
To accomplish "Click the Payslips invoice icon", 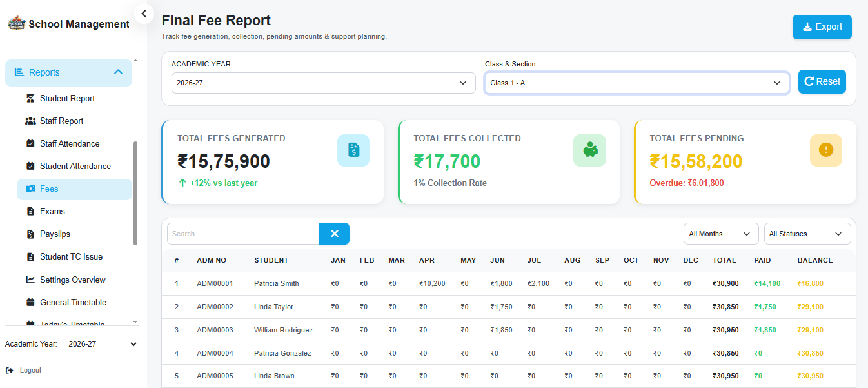I will [30, 234].
